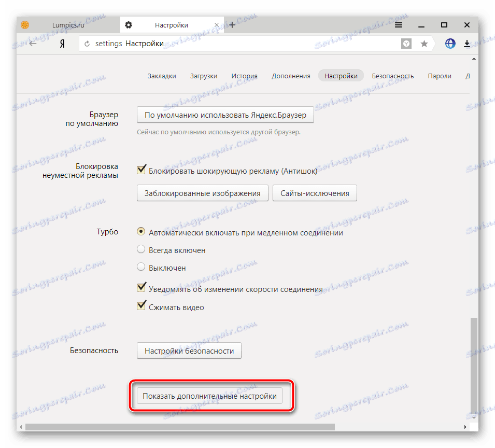Click the scroll-right arrow of horizontal scrollbar
The width and height of the screenshot is (495, 448).
point(465,427)
